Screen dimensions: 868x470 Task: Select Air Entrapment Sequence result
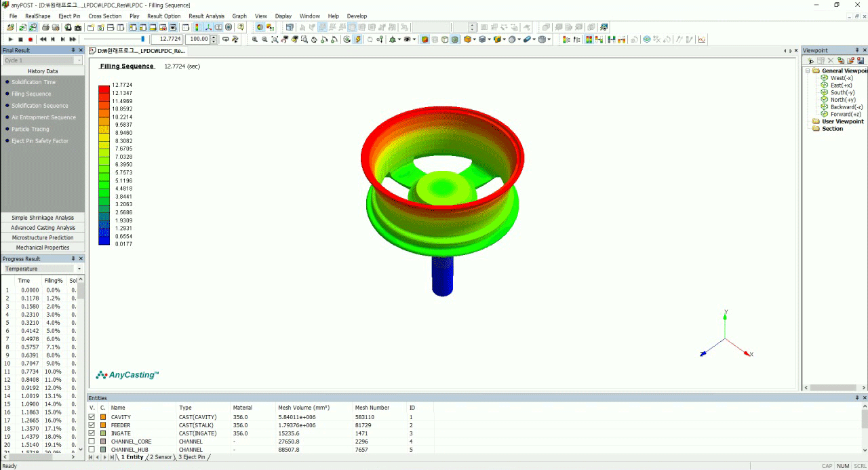tap(43, 117)
